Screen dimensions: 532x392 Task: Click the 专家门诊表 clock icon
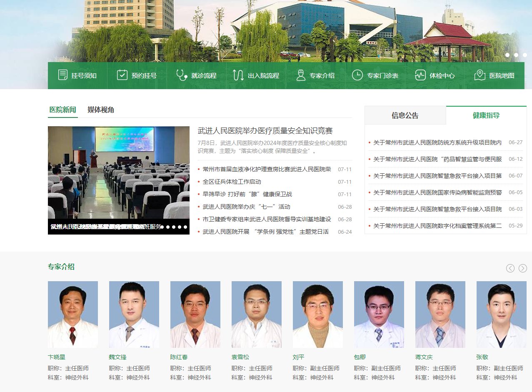coord(357,75)
